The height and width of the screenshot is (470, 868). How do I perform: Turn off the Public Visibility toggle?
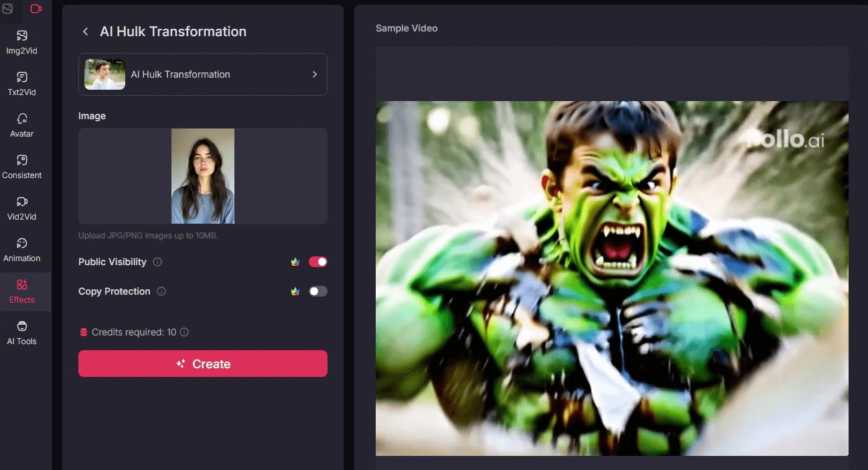tap(317, 262)
